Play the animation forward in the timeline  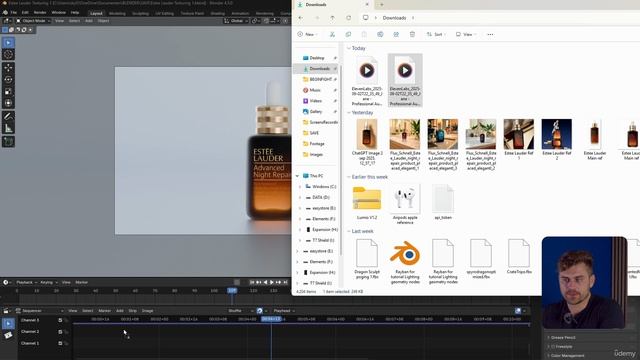[x=271, y=282]
